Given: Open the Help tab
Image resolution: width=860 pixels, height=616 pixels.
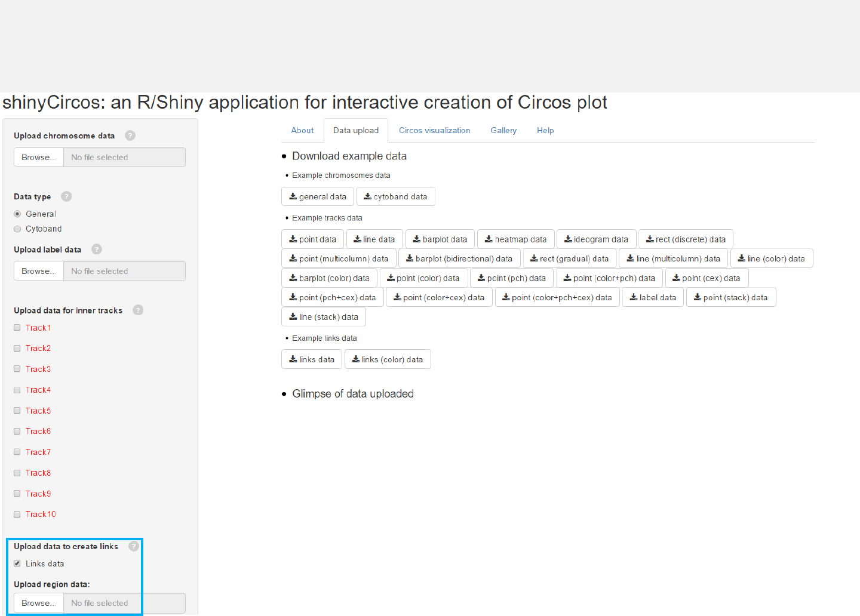Looking at the screenshot, I should 545,130.
